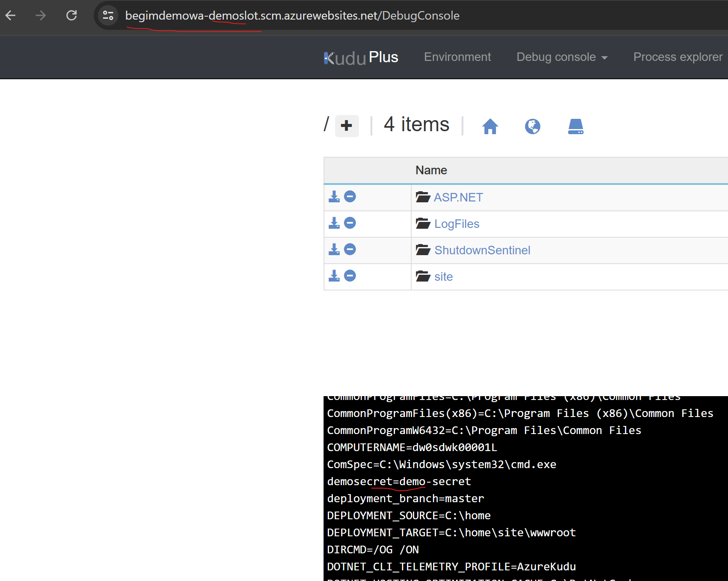The height and width of the screenshot is (581, 728).
Task: Click the root path slash breadcrumb
Action: [x=327, y=124]
